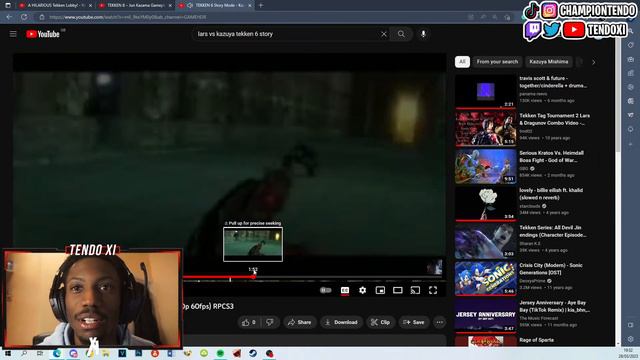This screenshot has width=640, height=360.
Task: Save the video to a playlist
Action: tap(414, 322)
